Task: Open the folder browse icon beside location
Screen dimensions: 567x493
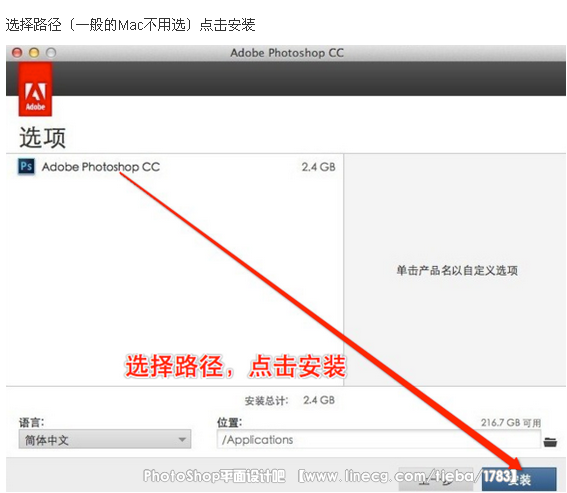Action: click(550, 441)
